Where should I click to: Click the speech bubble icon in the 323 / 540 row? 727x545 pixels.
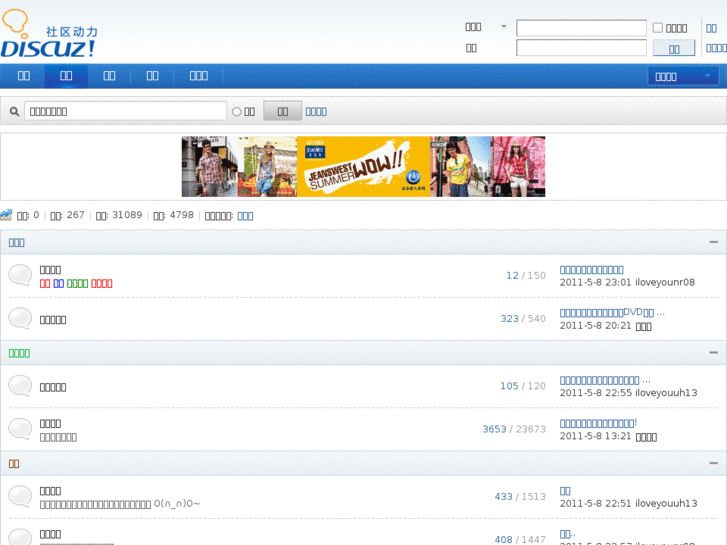coord(20,319)
